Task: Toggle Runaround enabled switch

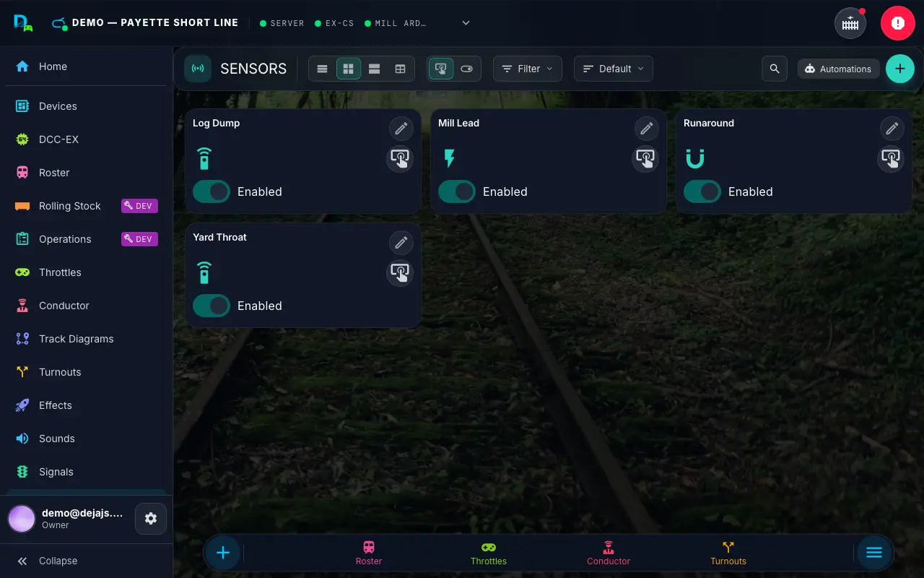Action: coord(702,191)
